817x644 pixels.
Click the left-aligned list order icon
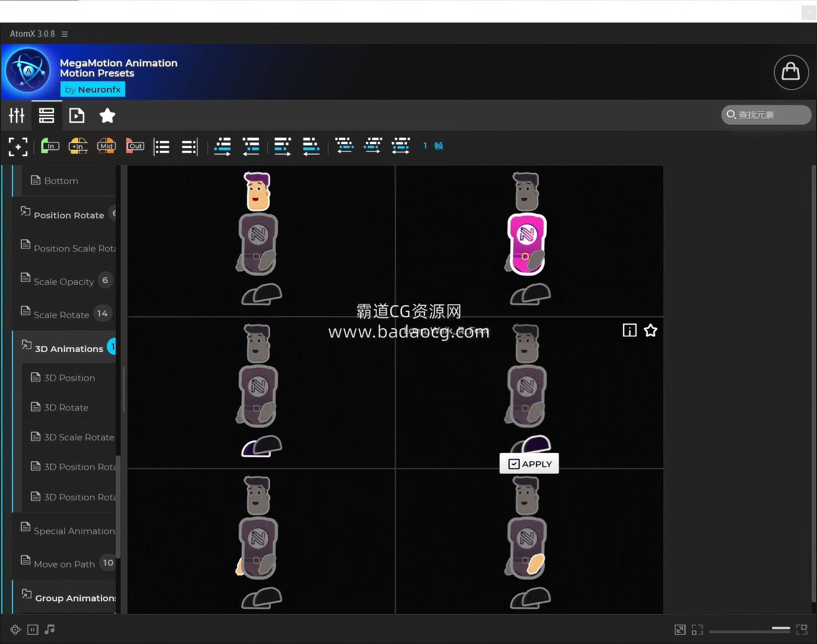[x=162, y=147]
